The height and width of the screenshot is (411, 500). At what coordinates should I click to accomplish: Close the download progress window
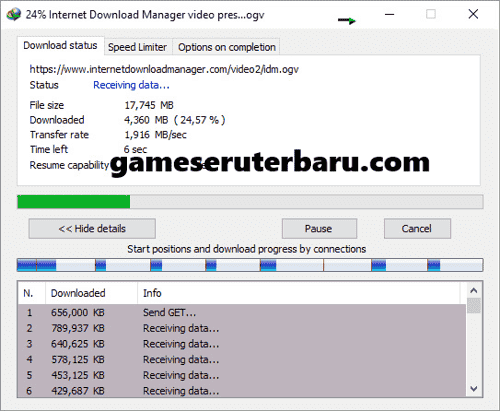pos(473,14)
